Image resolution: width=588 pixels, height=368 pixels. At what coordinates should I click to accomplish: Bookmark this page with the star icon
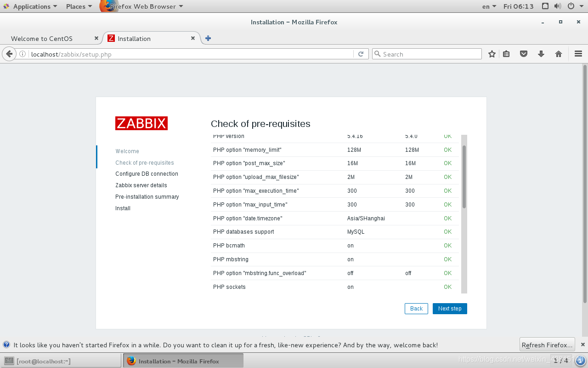coord(492,54)
